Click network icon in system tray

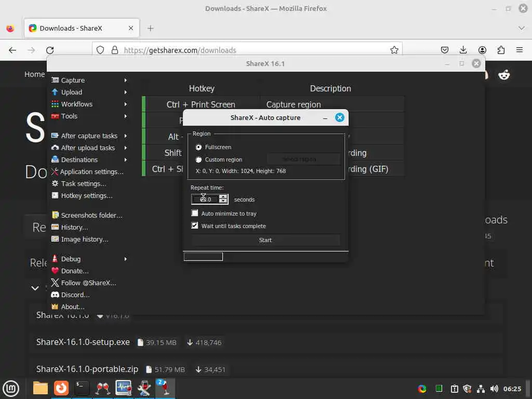[481, 389]
